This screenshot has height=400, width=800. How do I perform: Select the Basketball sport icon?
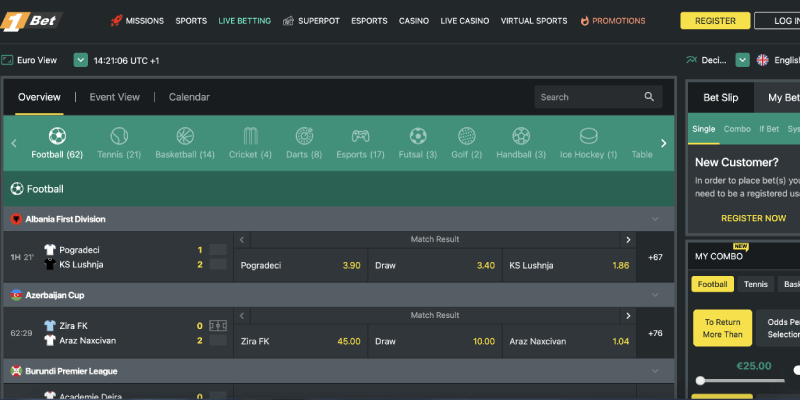pos(185,136)
